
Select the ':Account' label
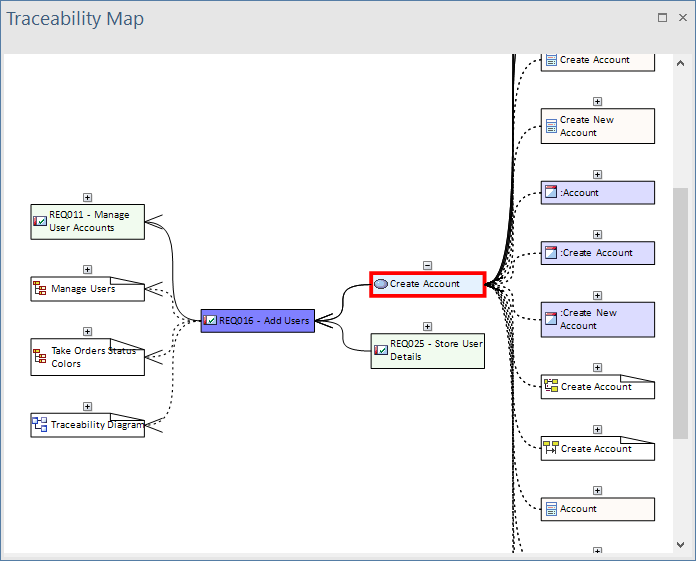(579, 193)
